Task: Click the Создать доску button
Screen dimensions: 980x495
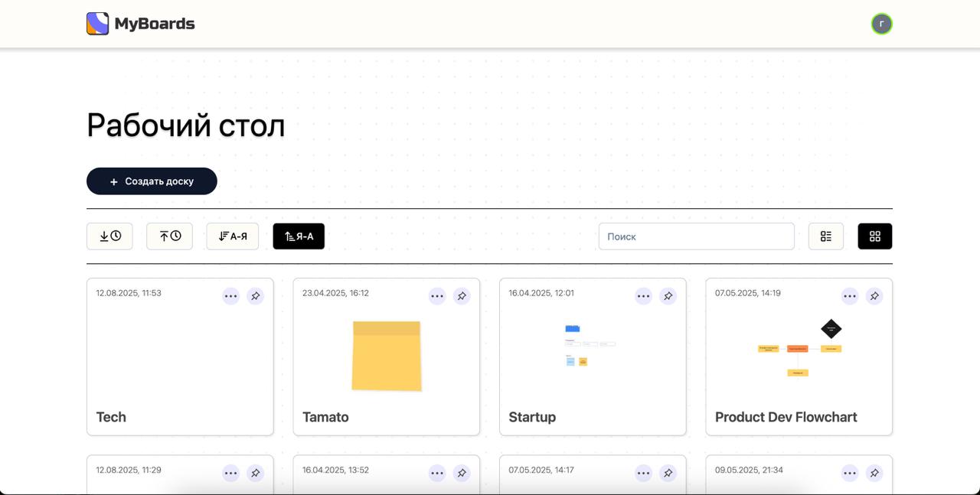Action: click(x=152, y=181)
